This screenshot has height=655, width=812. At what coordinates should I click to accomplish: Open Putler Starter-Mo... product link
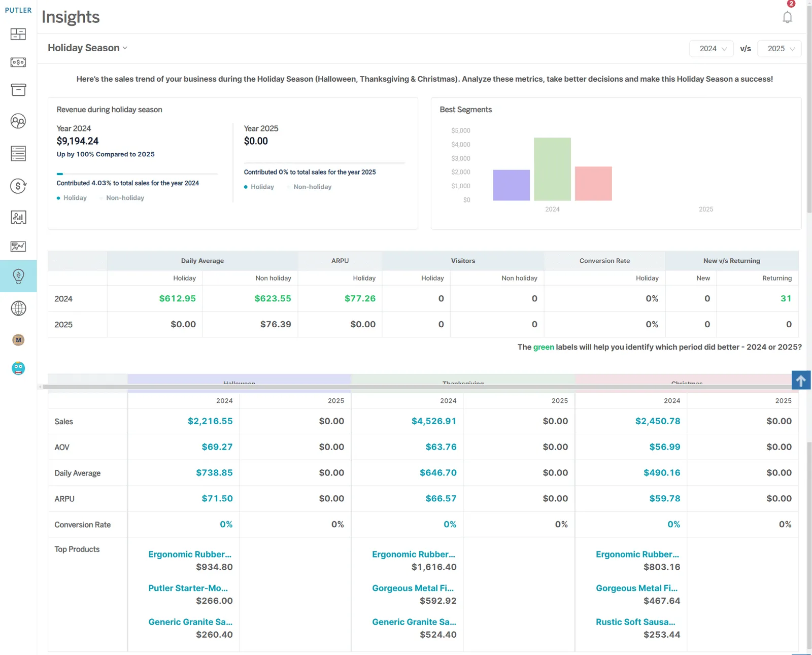(188, 588)
